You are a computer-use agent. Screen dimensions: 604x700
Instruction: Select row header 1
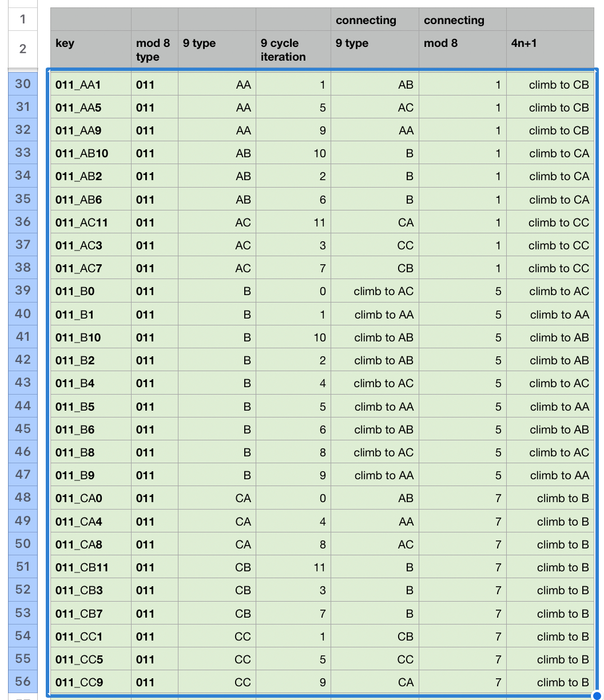[x=23, y=19]
